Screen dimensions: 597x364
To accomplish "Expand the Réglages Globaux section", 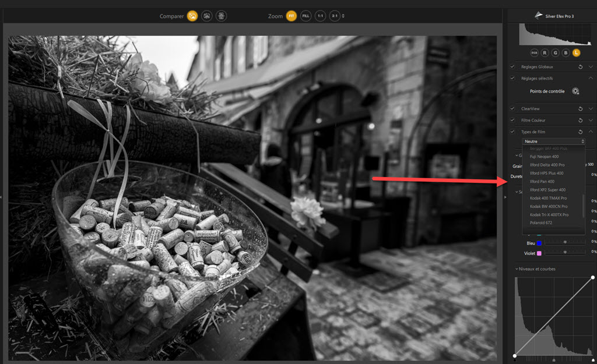I will click(x=591, y=66).
